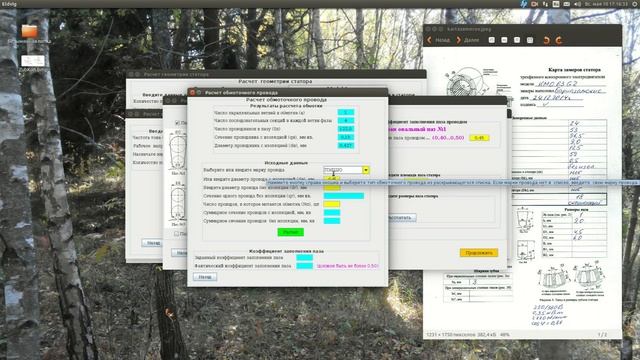Click the image viewer normal size icon
This screenshot has width=640, height=360.
tap(517, 40)
